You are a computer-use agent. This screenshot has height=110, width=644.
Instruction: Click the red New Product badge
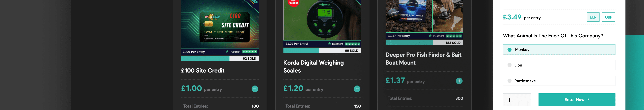click(x=293, y=3)
